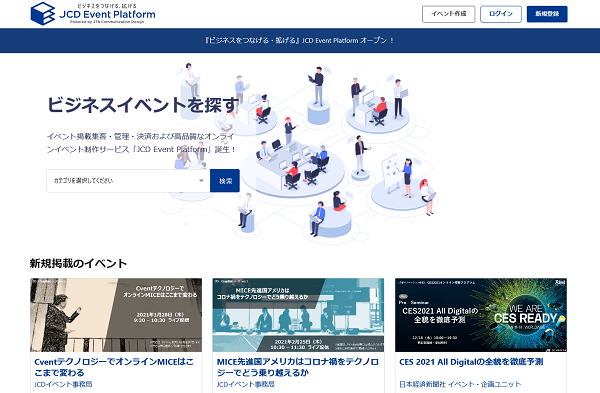Open the Cventテクノロジー event thumbnail

coord(116,315)
